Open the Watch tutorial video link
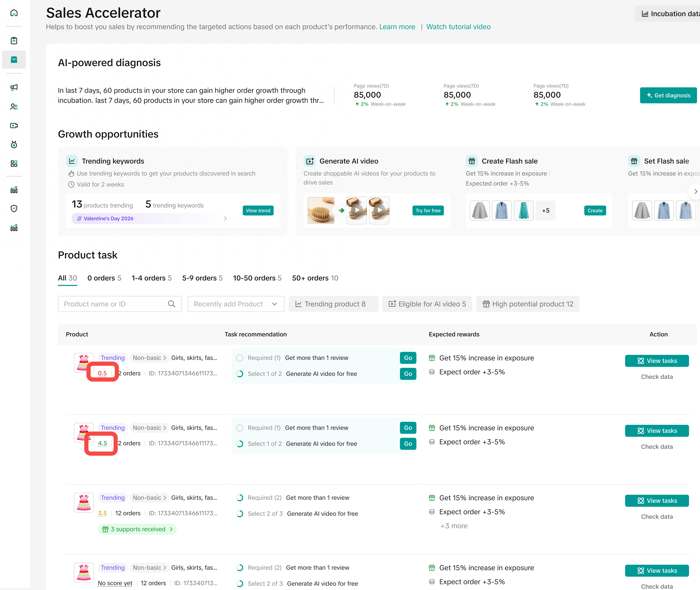 click(458, 27)
